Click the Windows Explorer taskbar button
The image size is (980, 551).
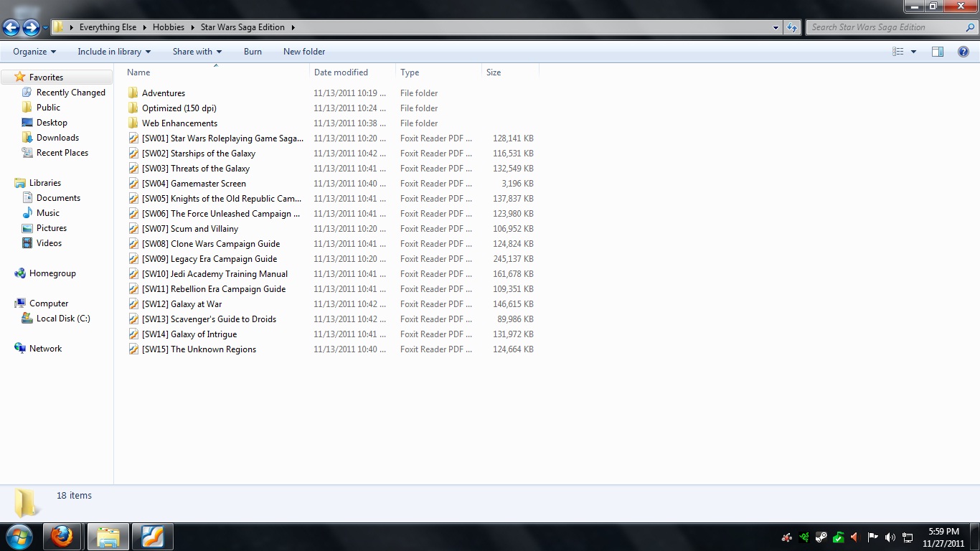pos(108,537)
